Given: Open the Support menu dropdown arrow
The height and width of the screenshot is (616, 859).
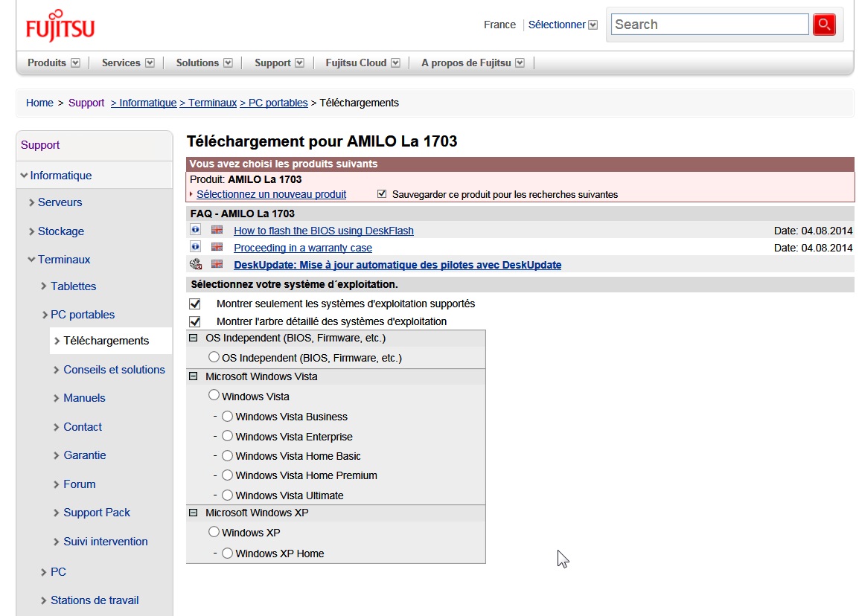Looking at the screenshot, I should [x=300, y=63].
